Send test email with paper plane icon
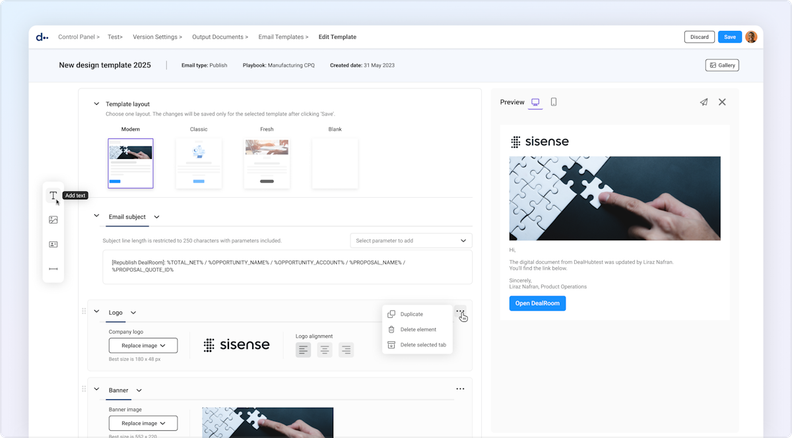The width and height of the screenshot is (792, 438). pos(704,102)
